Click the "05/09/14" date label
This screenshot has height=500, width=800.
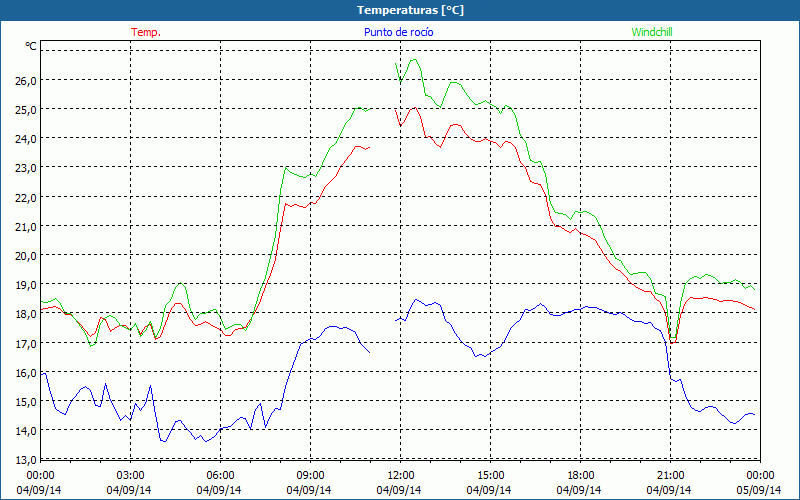click(x=759, y=490)
